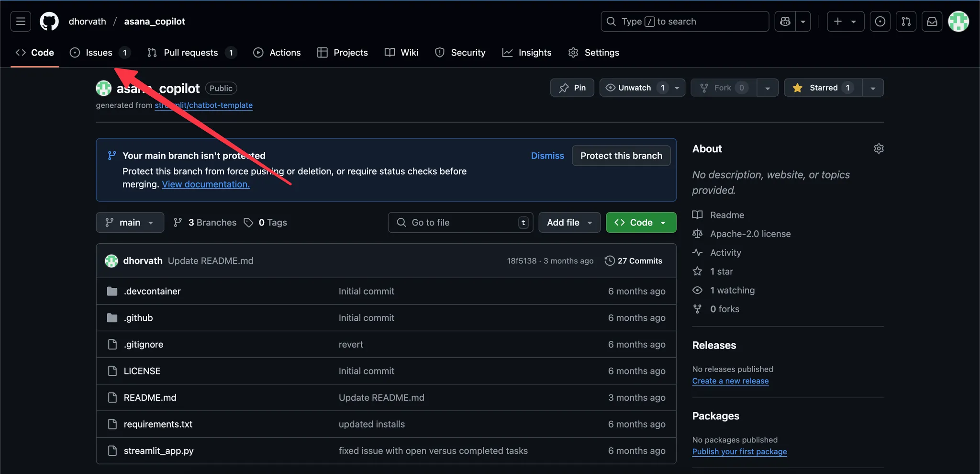View the 0 Tags link

click(x=266, y=223)
